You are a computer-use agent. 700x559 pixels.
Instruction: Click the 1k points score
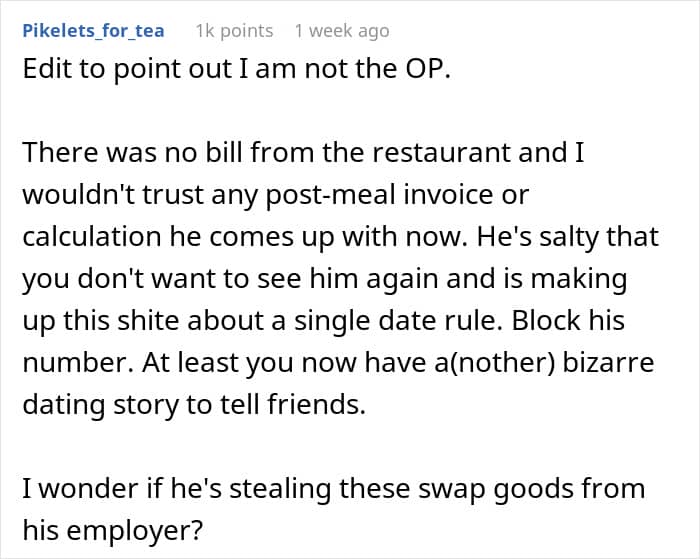click(234, 31)
